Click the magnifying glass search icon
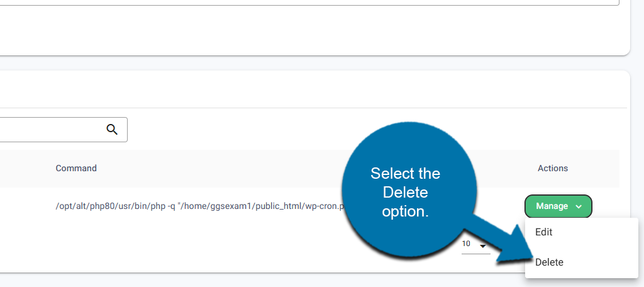Screen dimensions: 644x287 click(x=112, y=129)
